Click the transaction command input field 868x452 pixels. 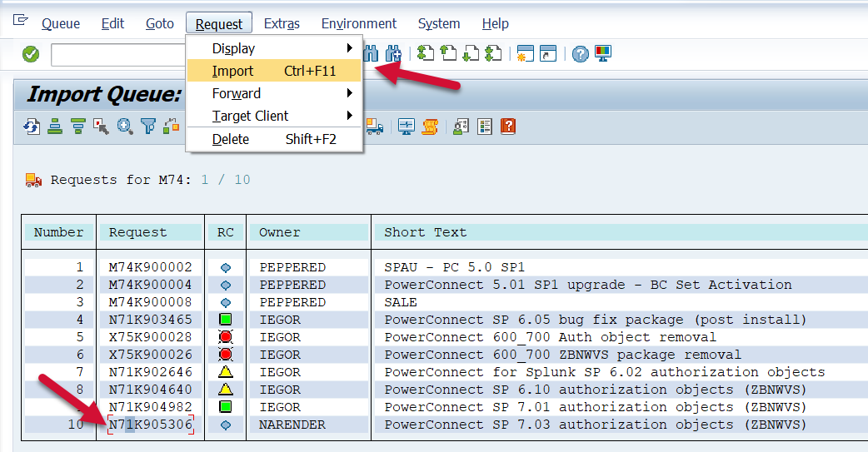(x=117, y=55)
